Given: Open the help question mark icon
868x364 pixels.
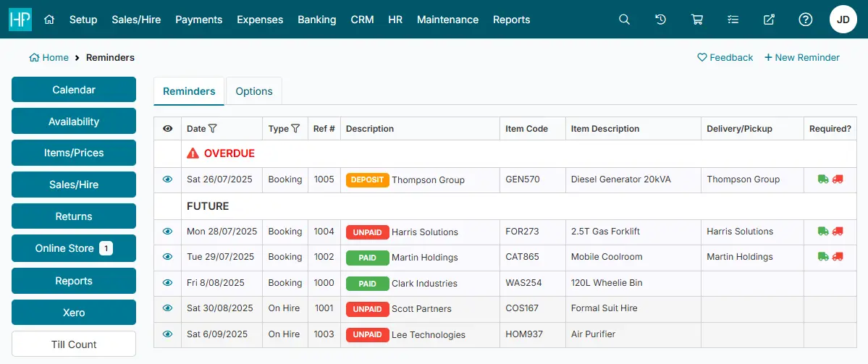Looking at the screenshot, I should point(806,20).
